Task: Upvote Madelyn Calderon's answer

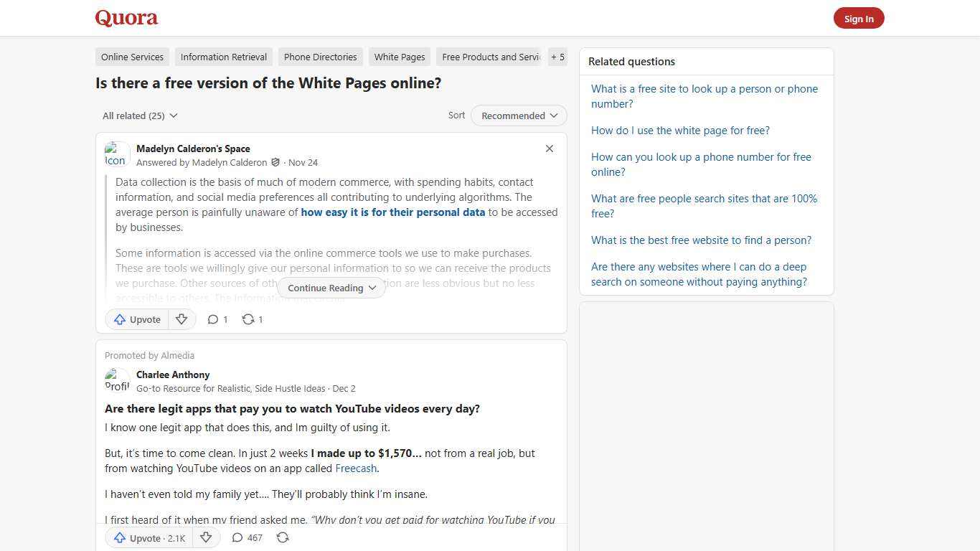Action: pos(136,319)
